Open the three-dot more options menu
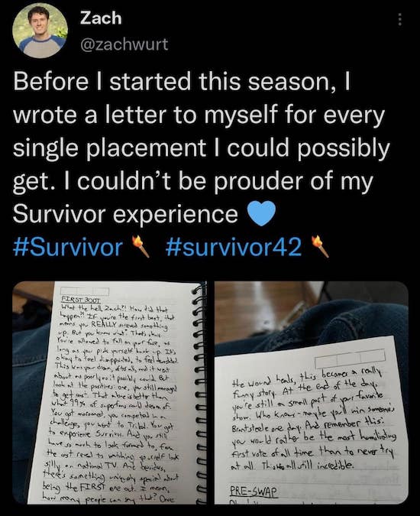 click(x=399, y=20)
